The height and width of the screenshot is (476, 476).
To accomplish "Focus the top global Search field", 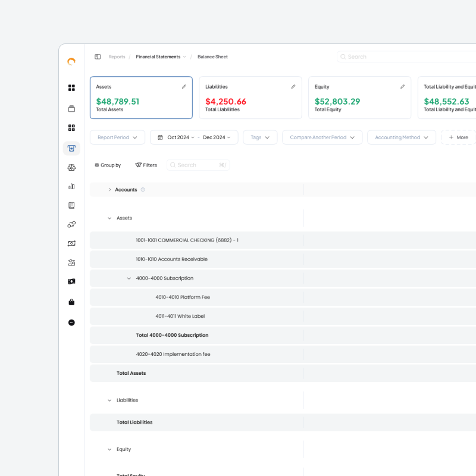I will point(406,57).
